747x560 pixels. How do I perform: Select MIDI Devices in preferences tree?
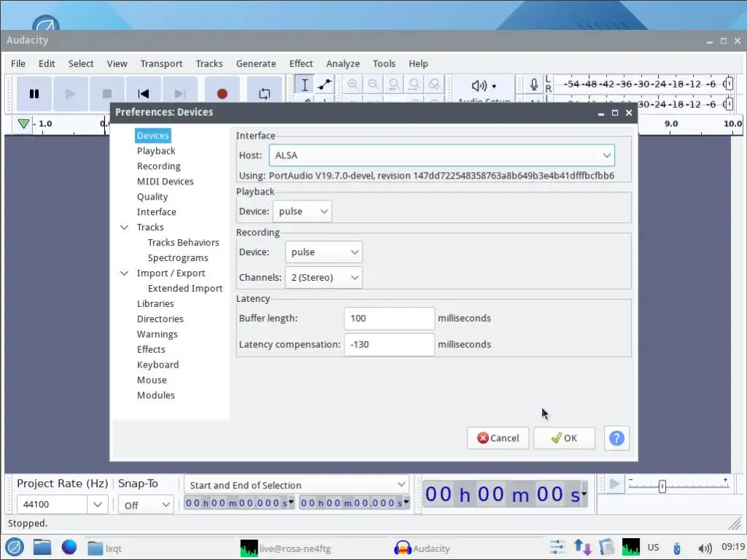click(x=166, y=182)
